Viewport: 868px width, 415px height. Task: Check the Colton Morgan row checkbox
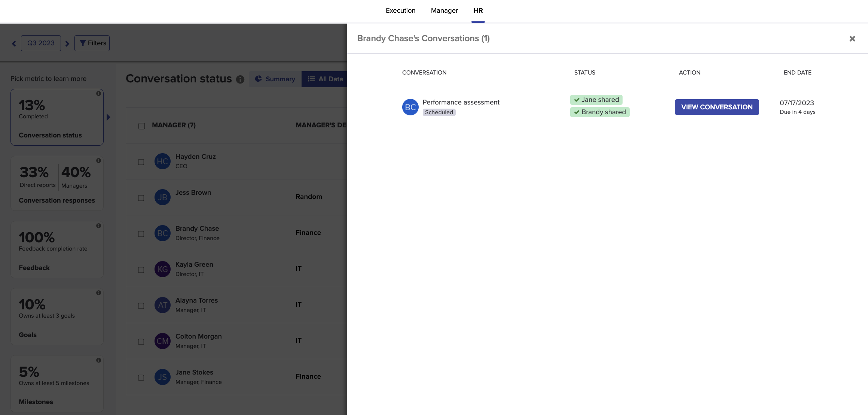point(141,342)
